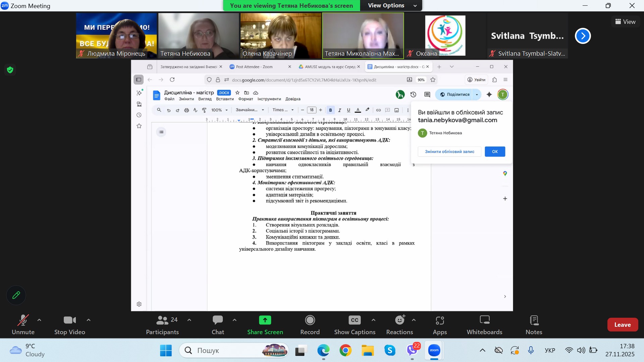Click the green Share Screen button
Image resolution: width=644 pixels, height=362 pixels.
coord(265,324)
